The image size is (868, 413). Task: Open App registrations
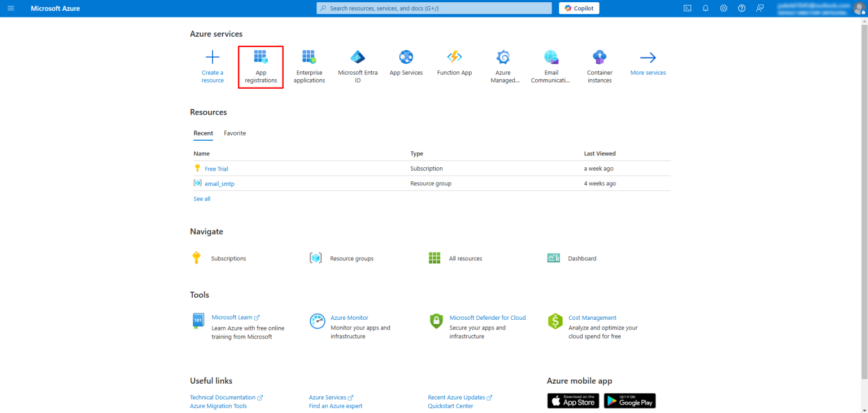tap(261, 66)
